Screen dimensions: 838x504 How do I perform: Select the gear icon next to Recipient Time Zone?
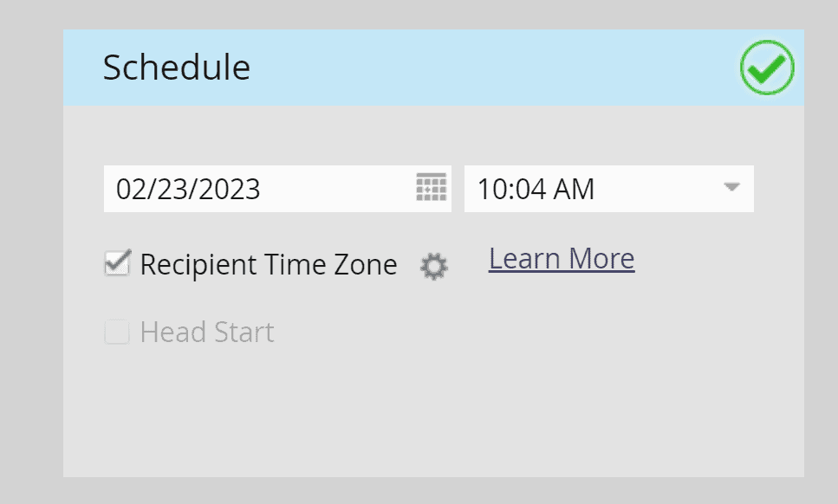[432, 266]
